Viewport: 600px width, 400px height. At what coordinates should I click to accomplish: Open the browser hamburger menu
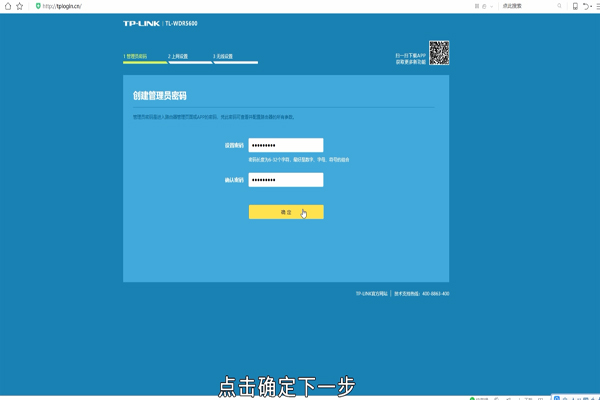598,6
